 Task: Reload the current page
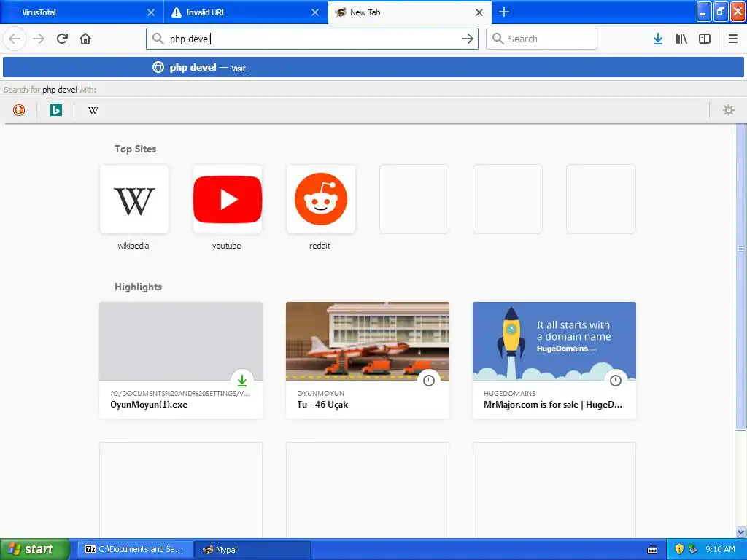point(62,39)
